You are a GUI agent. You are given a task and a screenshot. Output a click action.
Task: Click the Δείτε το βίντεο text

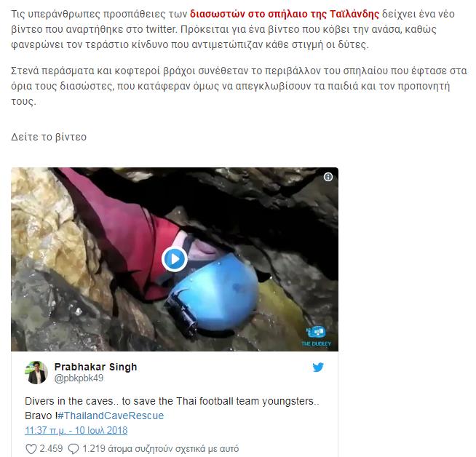[x=49, y=137]
